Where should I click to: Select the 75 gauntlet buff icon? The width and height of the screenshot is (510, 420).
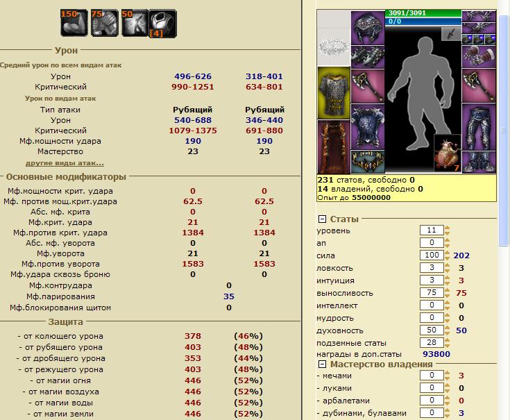pos(104,23)
